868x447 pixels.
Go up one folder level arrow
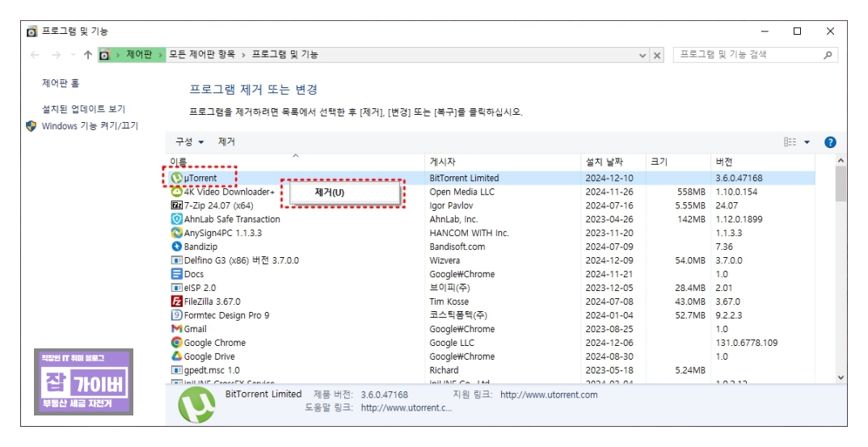coord(87,55)
